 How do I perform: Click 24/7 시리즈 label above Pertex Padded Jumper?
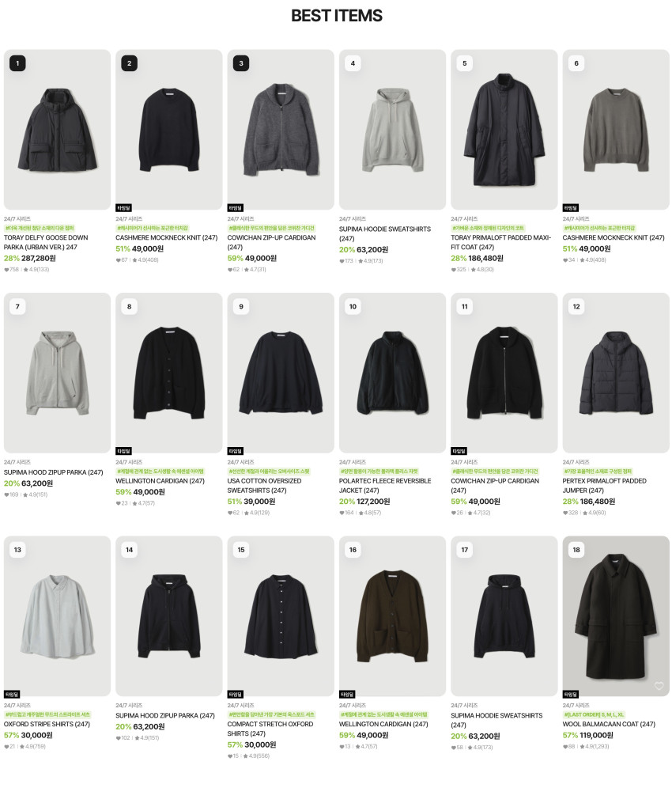coord(576,462)
